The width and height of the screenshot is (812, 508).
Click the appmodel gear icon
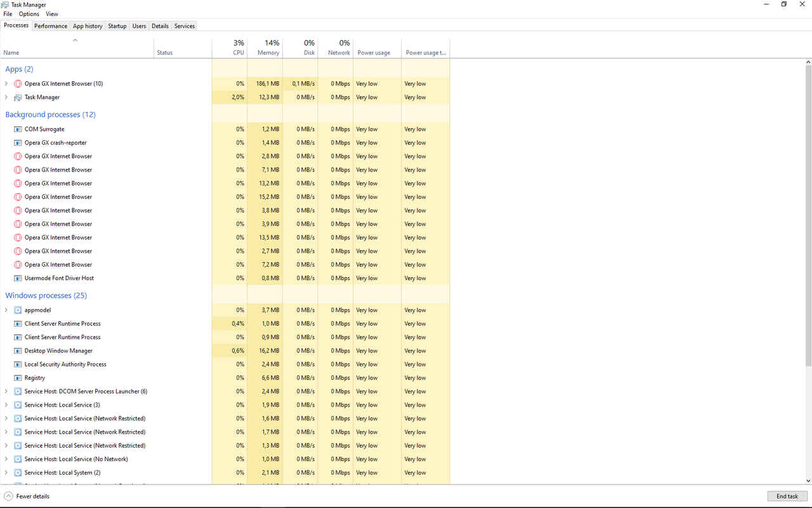pyautogui.click(x=18, y=310)
